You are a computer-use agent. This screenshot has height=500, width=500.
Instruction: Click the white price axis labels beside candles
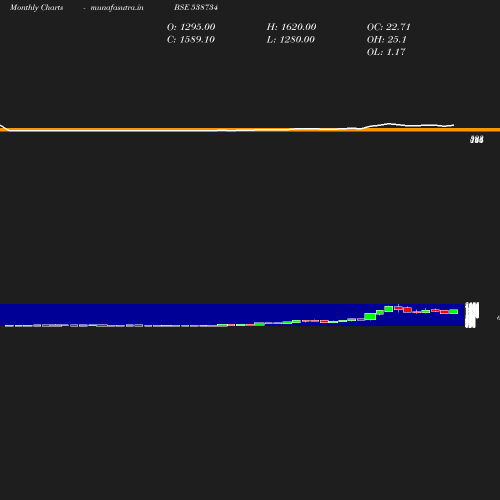click(472, 315)
